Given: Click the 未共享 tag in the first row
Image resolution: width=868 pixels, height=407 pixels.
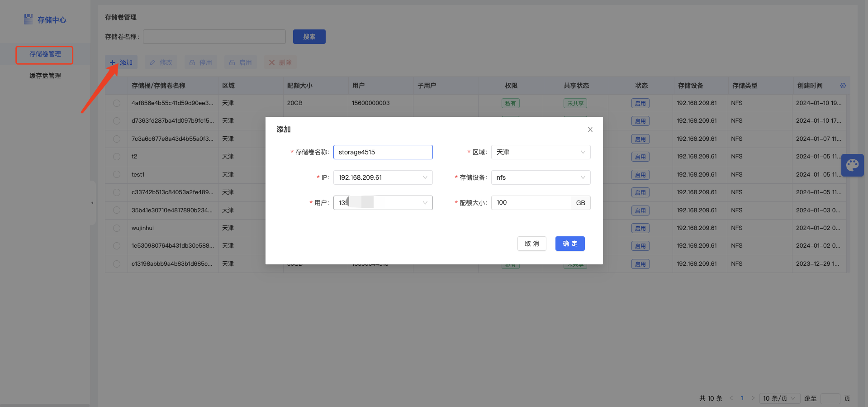Looking at the screenshot, I should point(575,103).
